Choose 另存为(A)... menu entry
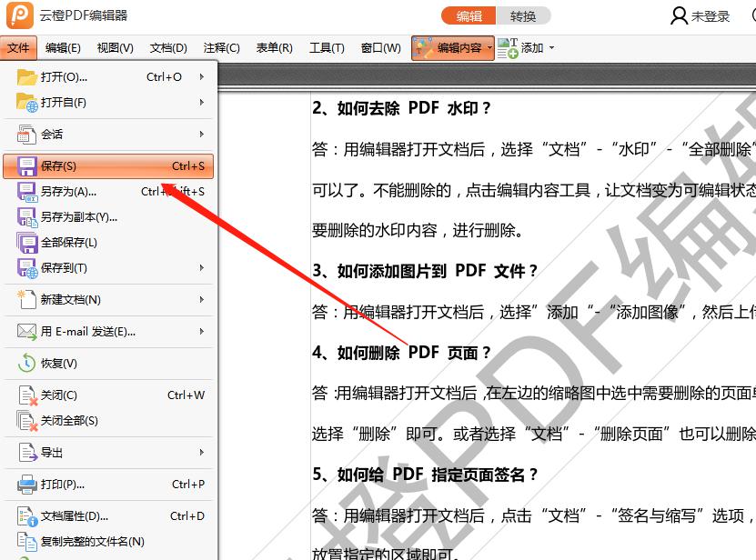Screen dimensions: 756x560 [x=108, y=192]
